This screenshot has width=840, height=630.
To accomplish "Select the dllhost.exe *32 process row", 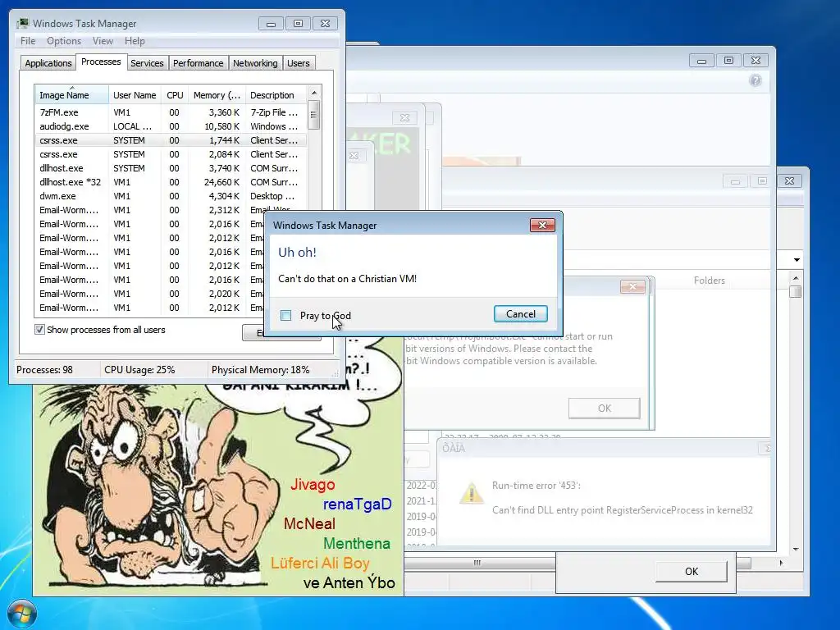I will 171,182.
